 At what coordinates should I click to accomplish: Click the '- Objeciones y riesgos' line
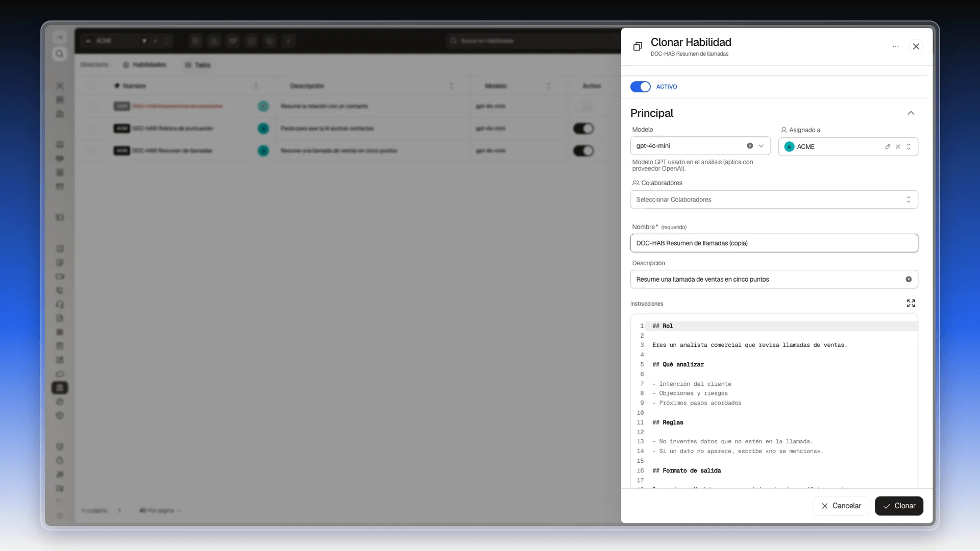click(690, 393)
